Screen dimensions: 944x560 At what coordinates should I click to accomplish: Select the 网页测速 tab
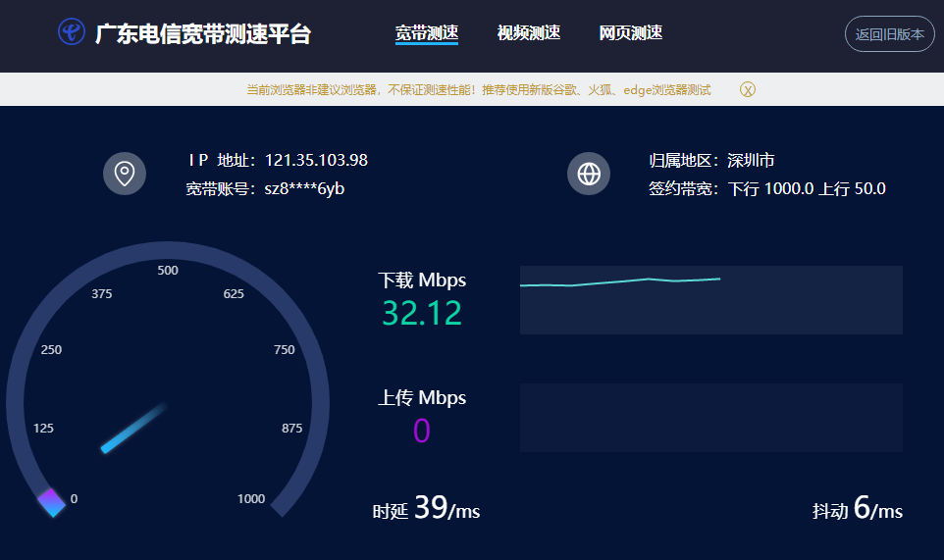(x=631, y=33)
